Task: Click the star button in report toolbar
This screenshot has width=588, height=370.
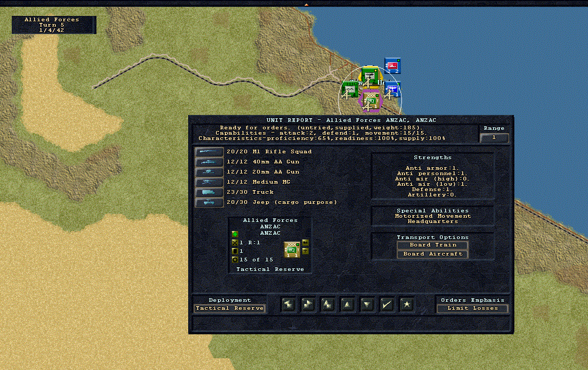Action: coord(407,305)
